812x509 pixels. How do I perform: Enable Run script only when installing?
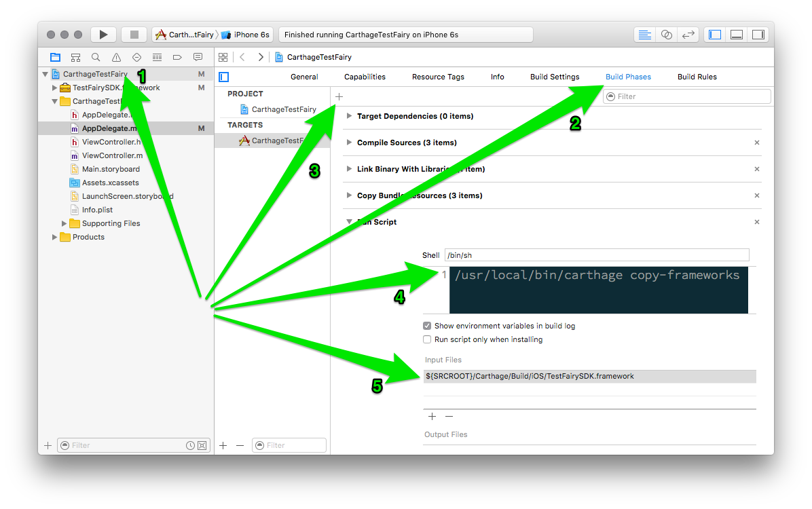point(427,339)
